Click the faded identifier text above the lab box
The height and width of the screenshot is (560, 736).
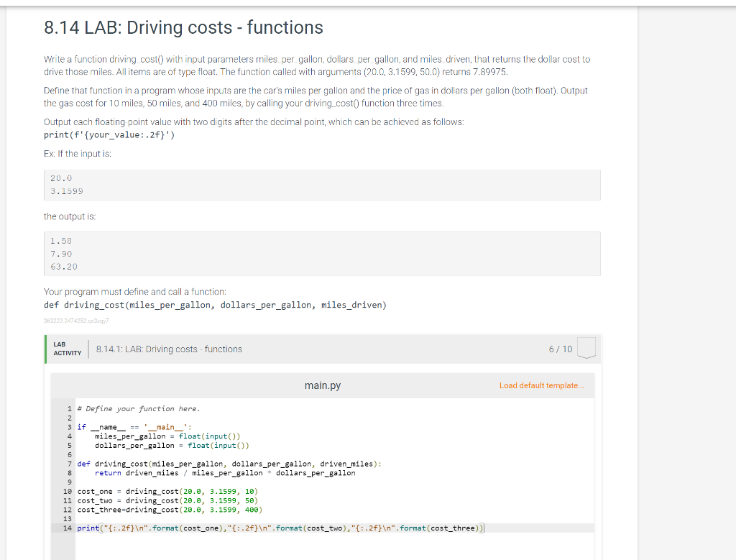[x=74, y=322]
